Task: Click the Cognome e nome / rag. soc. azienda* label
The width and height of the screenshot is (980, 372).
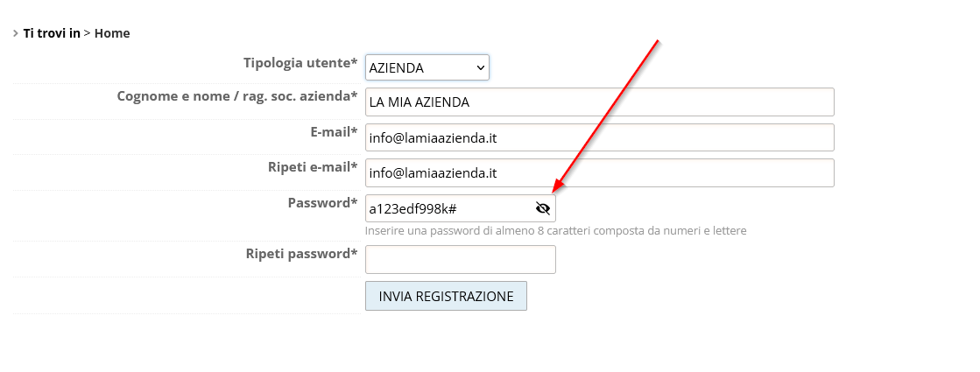Action: click(x=237, y=97)
